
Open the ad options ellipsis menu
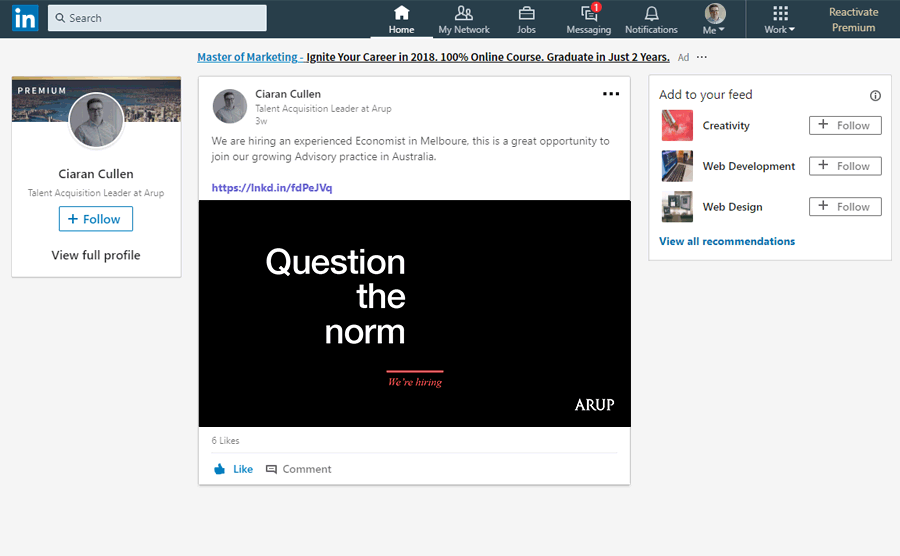(701, 57)
